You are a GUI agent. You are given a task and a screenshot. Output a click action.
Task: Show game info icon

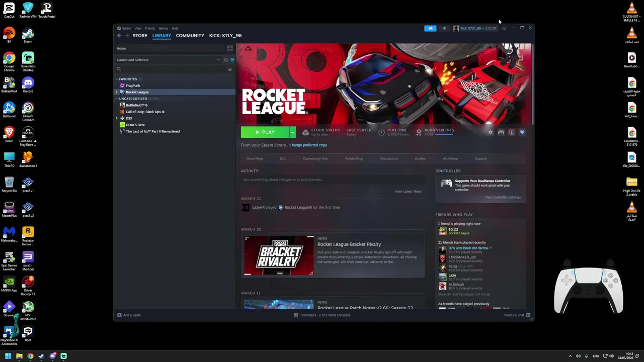512,132
